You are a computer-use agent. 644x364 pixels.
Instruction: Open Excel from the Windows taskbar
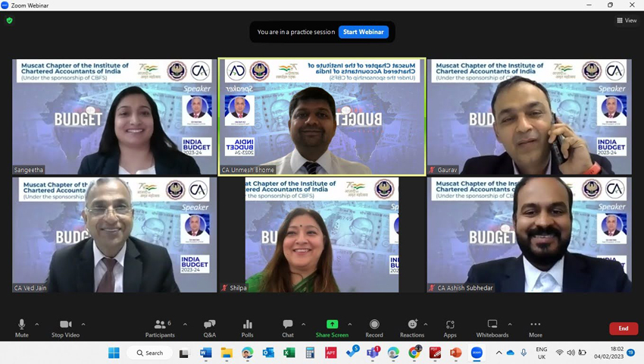point(289,353)
